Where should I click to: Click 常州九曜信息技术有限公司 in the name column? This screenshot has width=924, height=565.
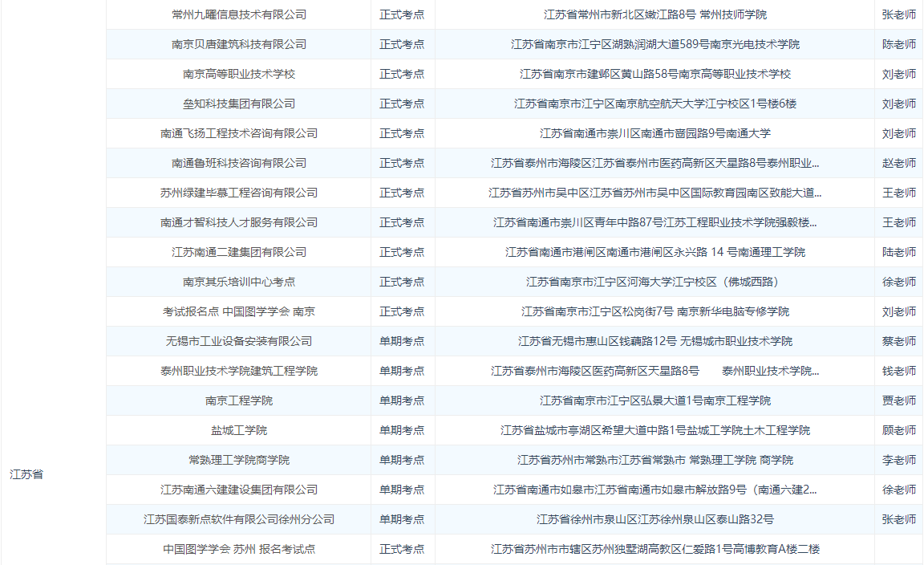238,14
